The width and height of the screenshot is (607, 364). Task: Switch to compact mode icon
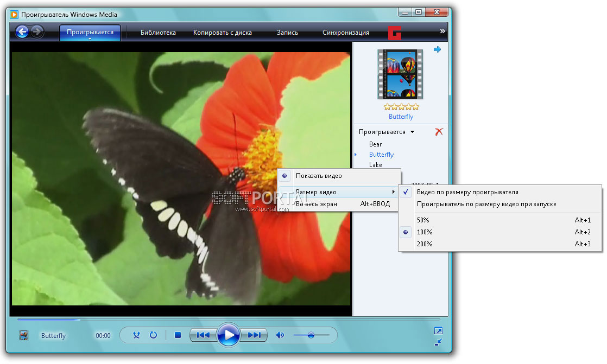click(x=438, y=342)
